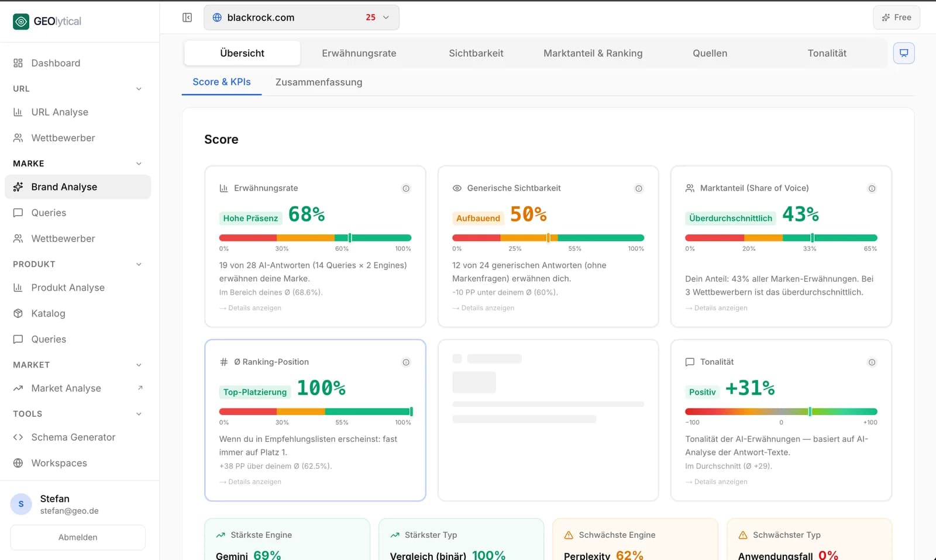Open Market Analyse external link
Screen dimensions: 936x560
(x=78, y=388)
